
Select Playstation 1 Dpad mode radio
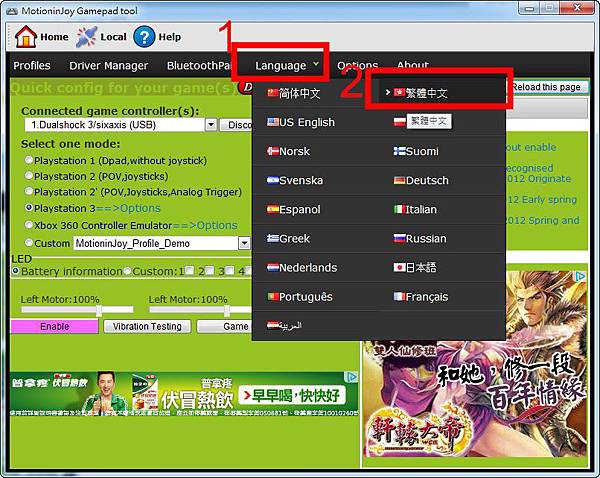click(x=29, y=160)
